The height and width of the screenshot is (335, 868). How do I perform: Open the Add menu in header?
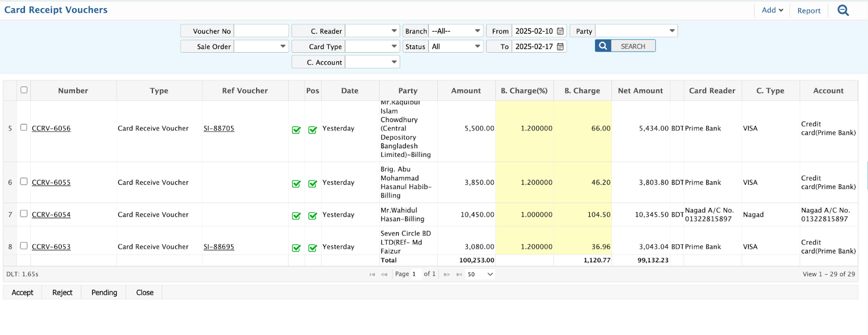coord(772,10)
